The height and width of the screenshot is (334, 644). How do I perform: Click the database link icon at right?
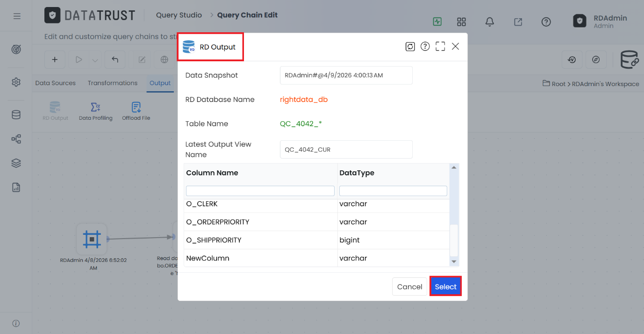tap(629, 60)
